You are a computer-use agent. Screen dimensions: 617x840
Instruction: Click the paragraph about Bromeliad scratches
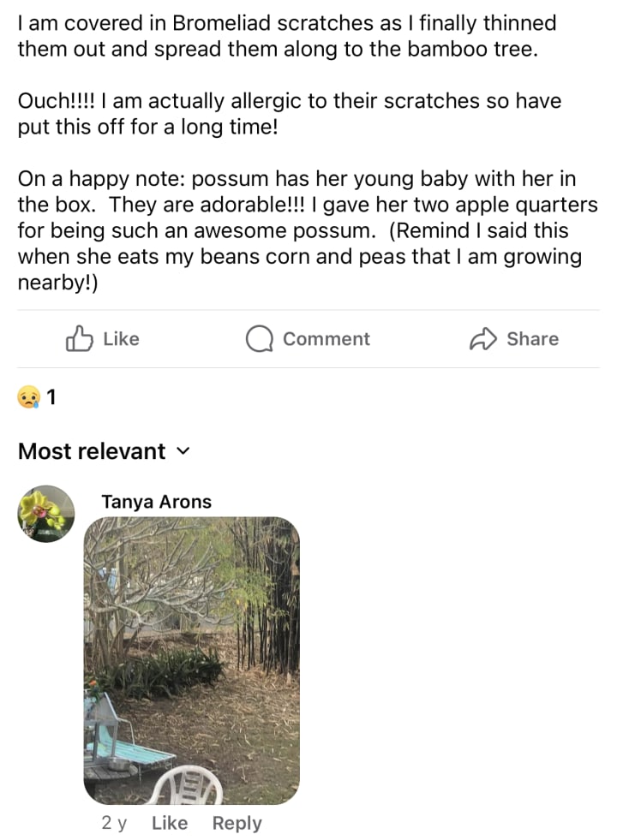click(287, 36)
